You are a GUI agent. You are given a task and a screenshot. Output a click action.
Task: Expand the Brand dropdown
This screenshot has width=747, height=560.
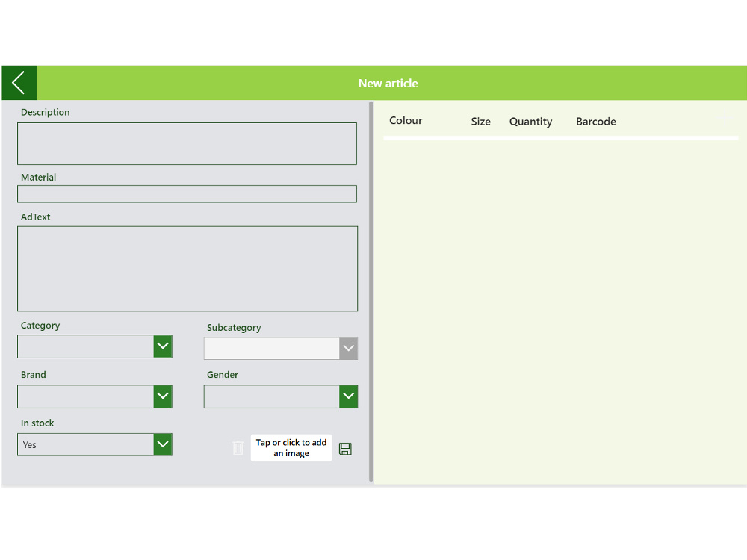95,396
